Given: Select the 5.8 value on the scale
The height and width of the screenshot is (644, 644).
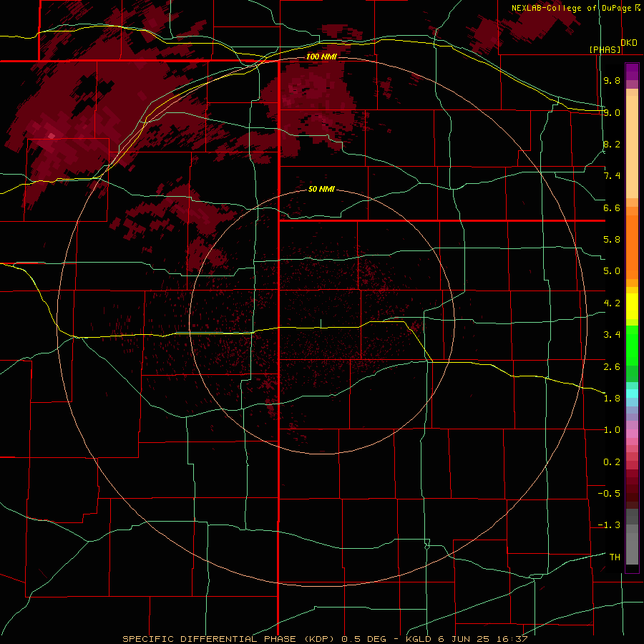Looking at the screenshot, I should [612, 240].
